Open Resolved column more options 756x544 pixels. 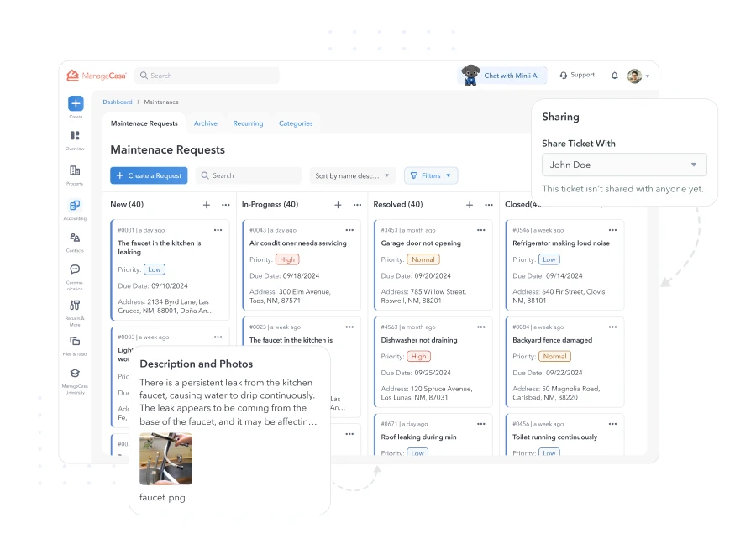click(489, 206)
